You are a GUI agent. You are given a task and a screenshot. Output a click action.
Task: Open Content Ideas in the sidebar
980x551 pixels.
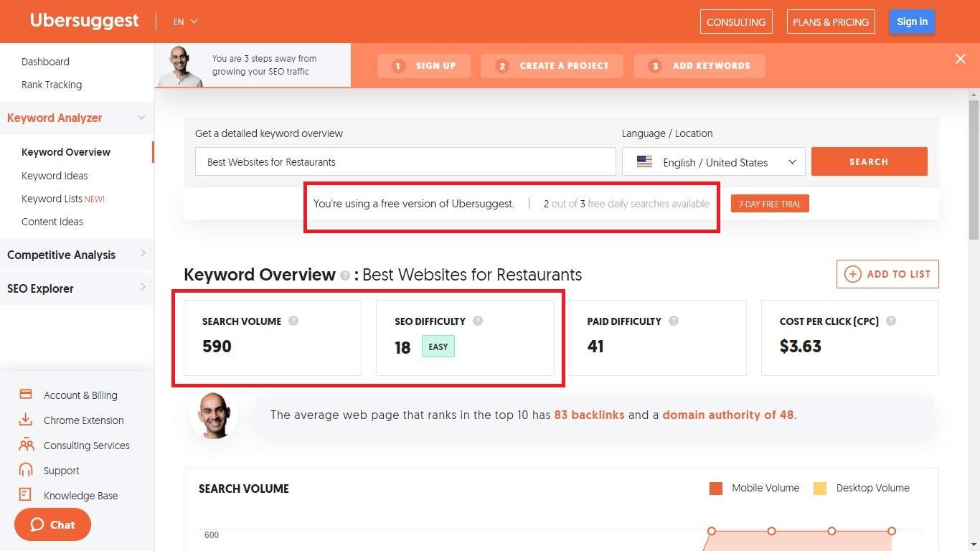52,222
